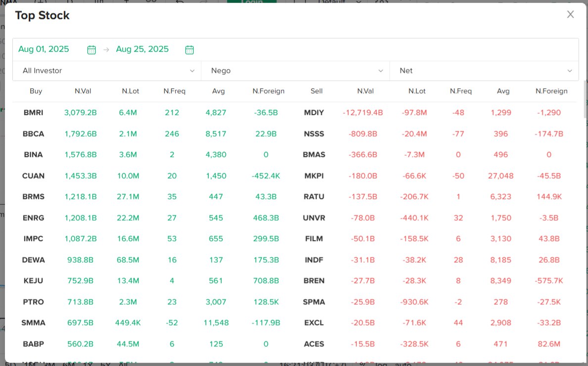This screenshot has height=366, width=588.
Task: Open the end date calendar icon
Action: tap(190, 50)
